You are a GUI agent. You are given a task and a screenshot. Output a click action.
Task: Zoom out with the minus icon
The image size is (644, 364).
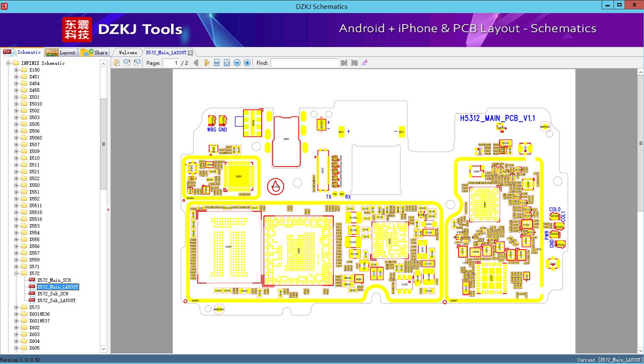(237, 63)
